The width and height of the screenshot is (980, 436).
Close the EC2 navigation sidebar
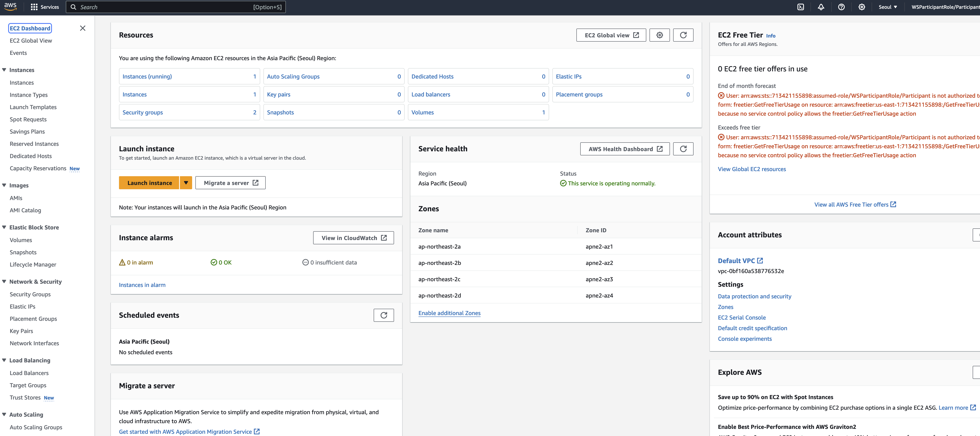point(83,28)
